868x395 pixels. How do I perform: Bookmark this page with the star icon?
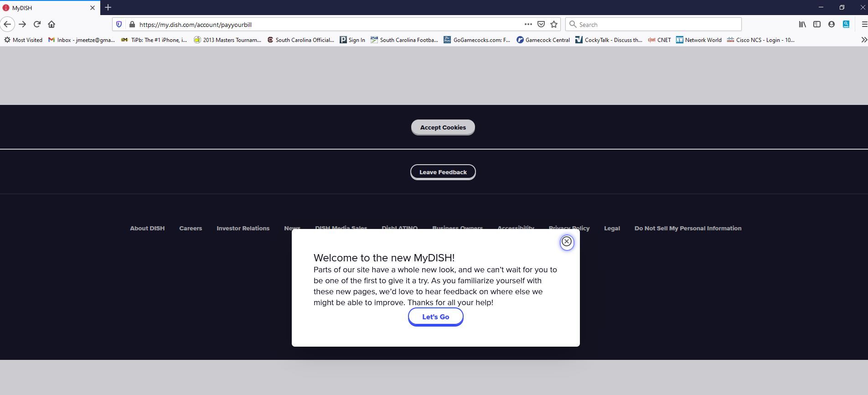pyautogui.click(x=554, y=24)
